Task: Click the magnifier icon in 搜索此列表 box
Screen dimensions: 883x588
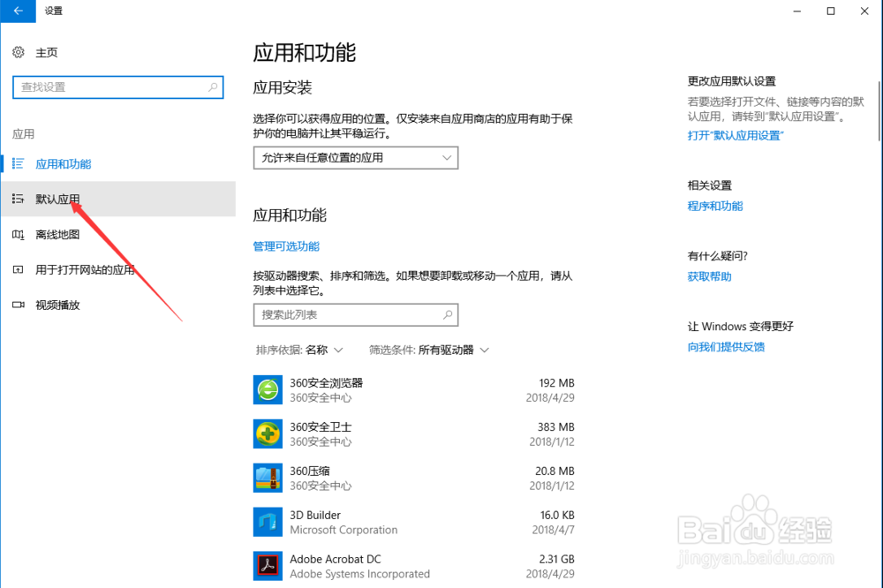Action: 448,315
